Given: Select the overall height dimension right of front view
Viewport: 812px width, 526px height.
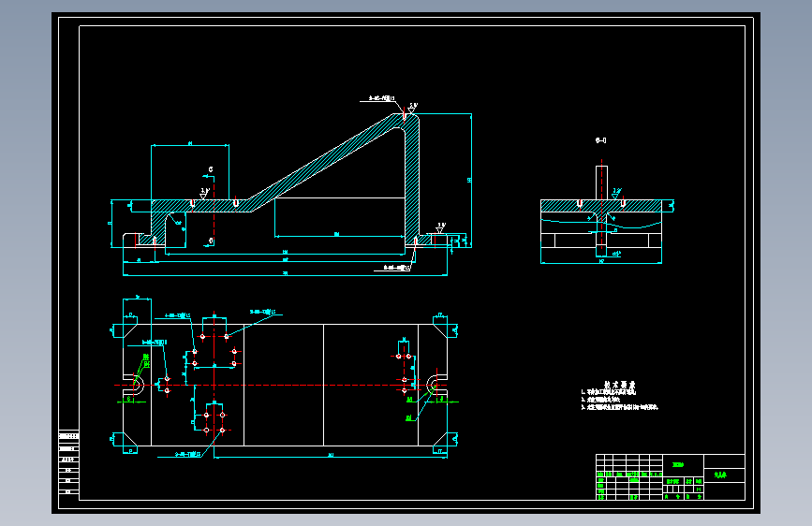Looking at the screenshot, I should pyautogui.click(x=470, y=180).
